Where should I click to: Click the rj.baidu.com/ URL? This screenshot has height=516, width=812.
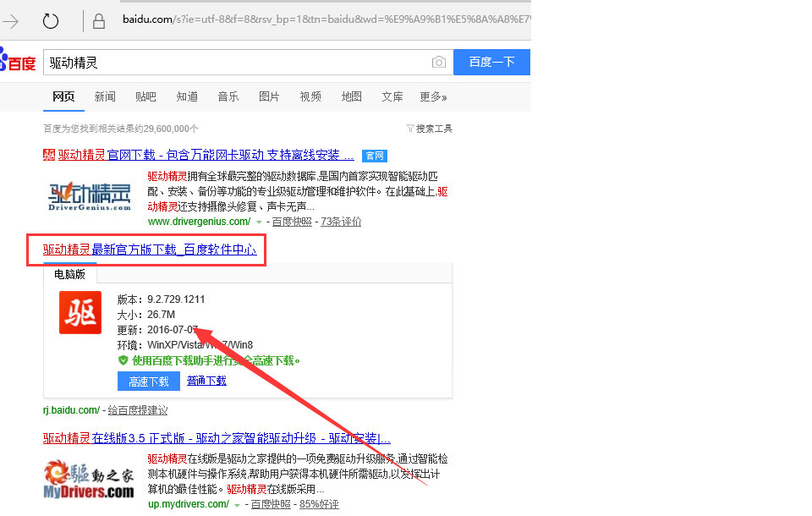pyautogui.click(x=71, y=410)
